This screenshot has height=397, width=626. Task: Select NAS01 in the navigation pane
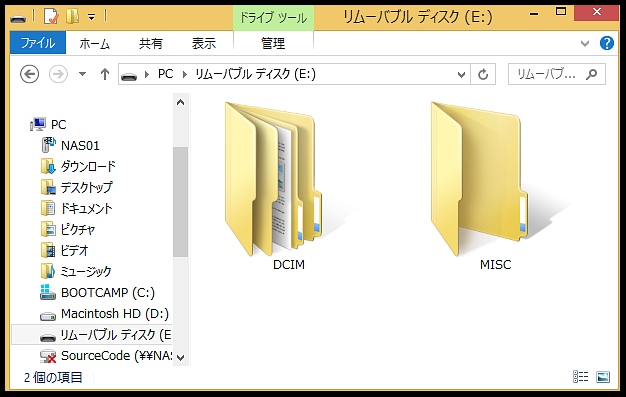(x=80, y=145)
